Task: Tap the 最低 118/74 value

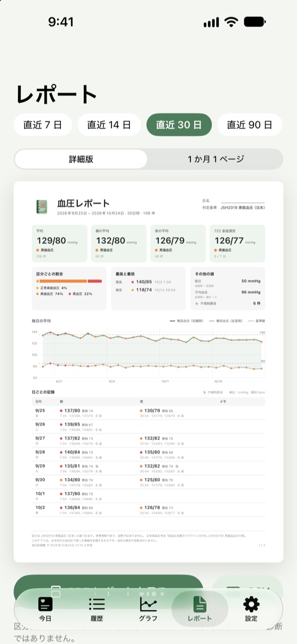Action: [144, 290]
